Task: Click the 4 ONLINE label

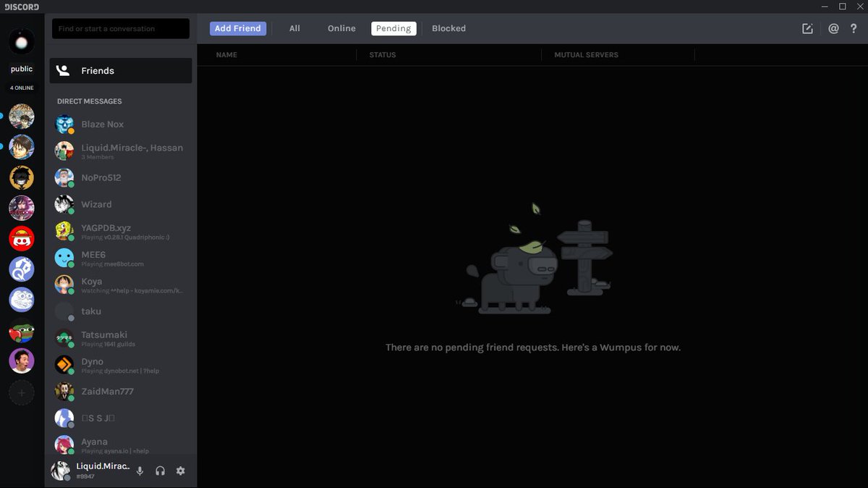Action: point(22,88)
